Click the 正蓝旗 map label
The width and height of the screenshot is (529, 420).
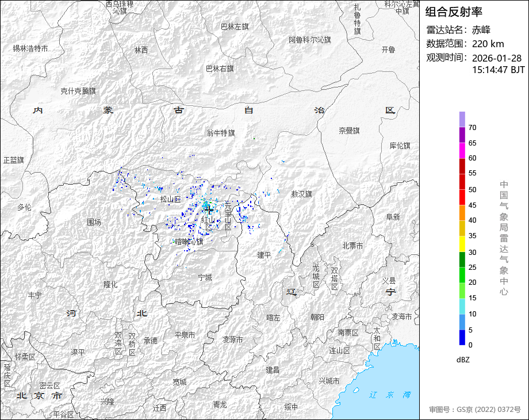tap(14, 161)
